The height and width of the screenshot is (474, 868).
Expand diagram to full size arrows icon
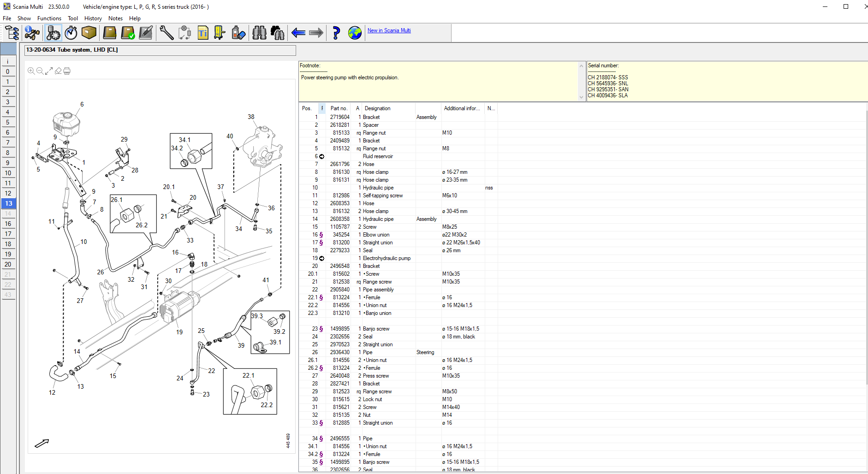(49, 71)
